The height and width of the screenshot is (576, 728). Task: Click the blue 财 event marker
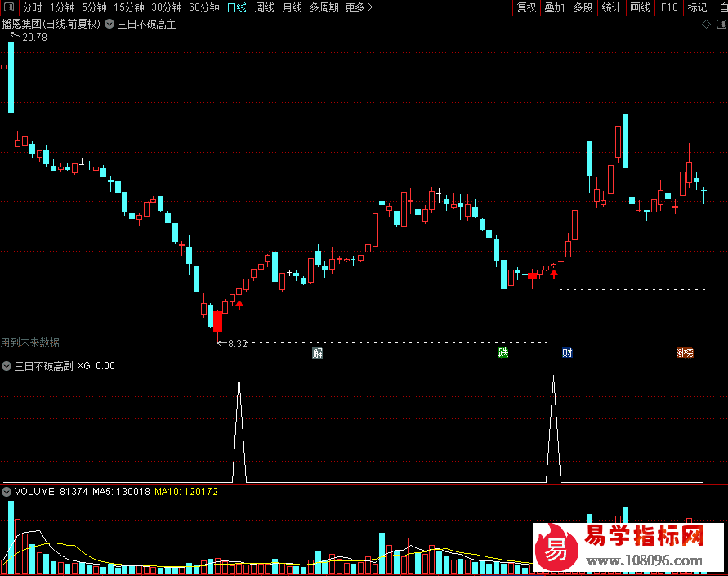click(x=567, y=353)
